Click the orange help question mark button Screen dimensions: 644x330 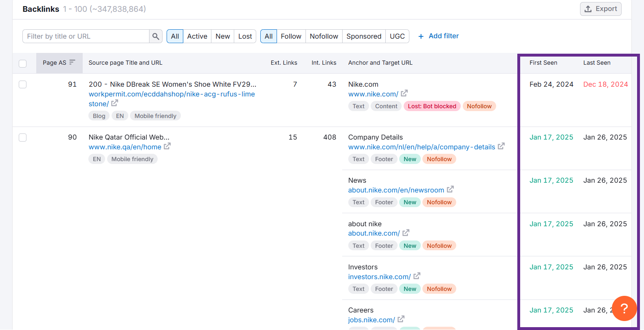coord(624,308)
